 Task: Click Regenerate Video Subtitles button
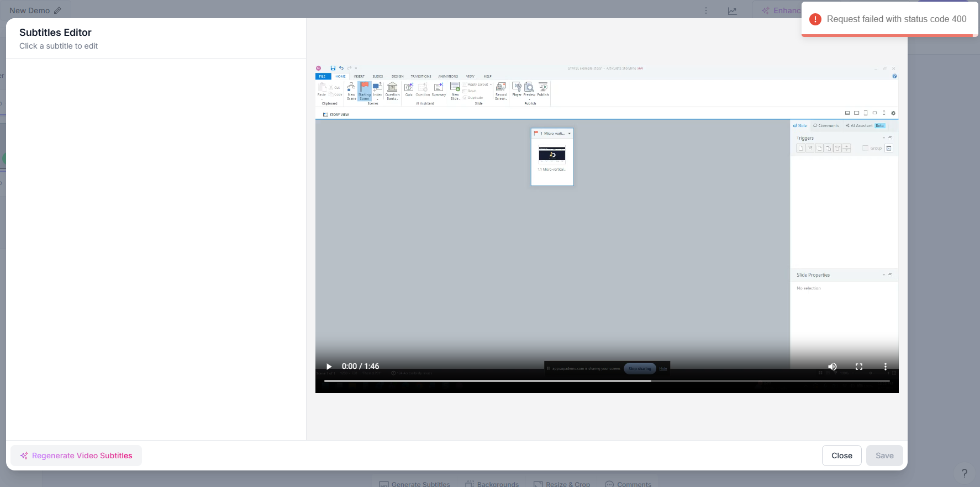76,456
